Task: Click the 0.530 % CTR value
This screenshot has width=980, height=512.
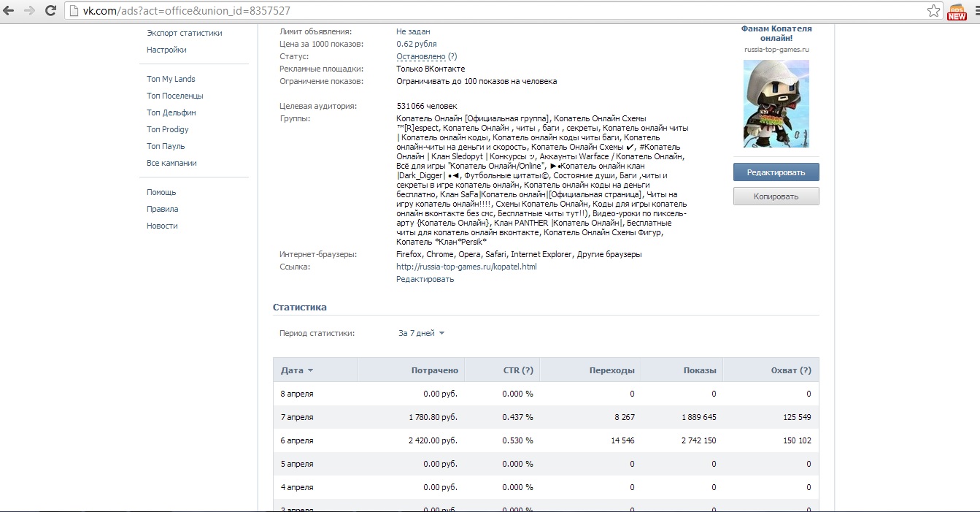Action: coord(517,440)
